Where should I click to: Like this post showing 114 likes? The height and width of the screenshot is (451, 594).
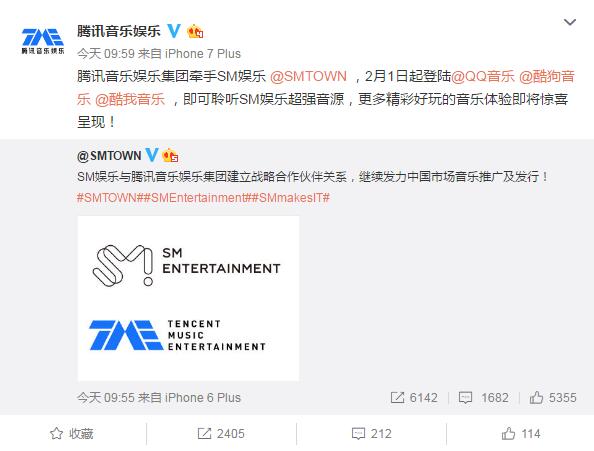[521, 434]
